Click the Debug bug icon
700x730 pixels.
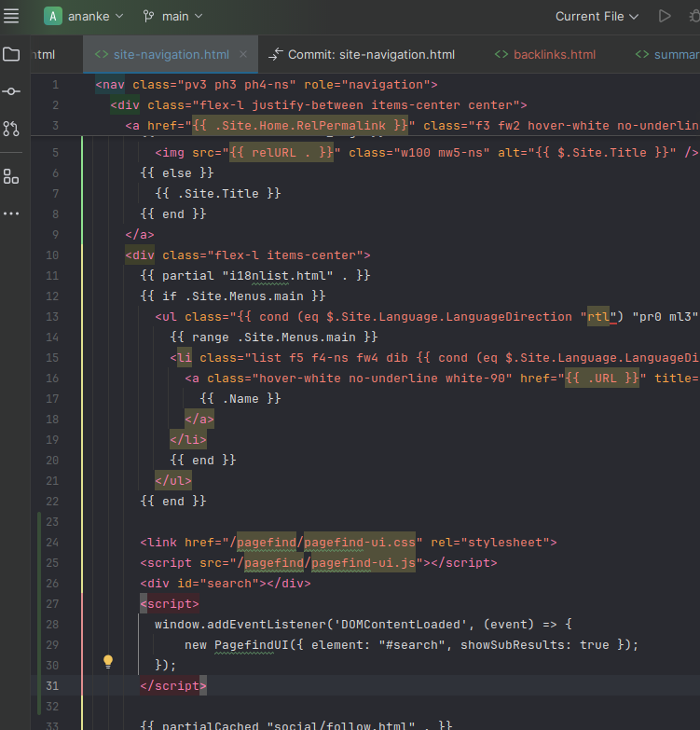coord(694,16)
